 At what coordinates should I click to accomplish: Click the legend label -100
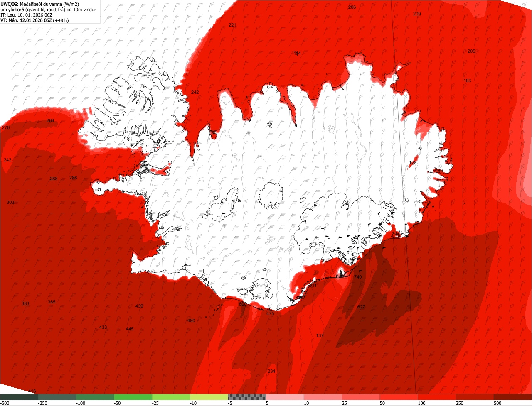click(x=80, y=403)
